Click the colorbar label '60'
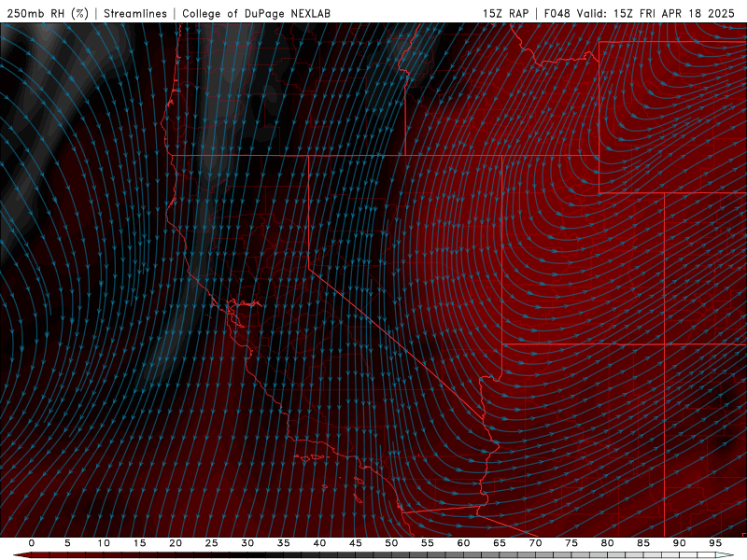 click(x=463, y=543)
